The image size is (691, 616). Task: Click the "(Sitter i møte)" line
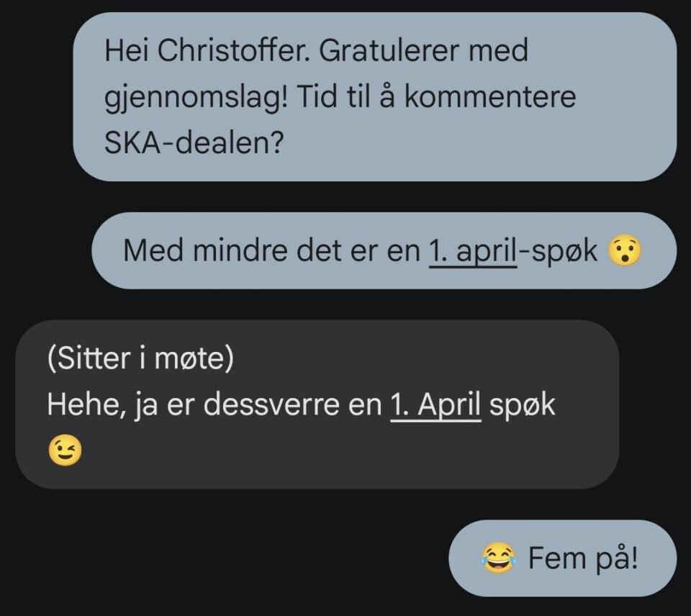tap(140, 359)
